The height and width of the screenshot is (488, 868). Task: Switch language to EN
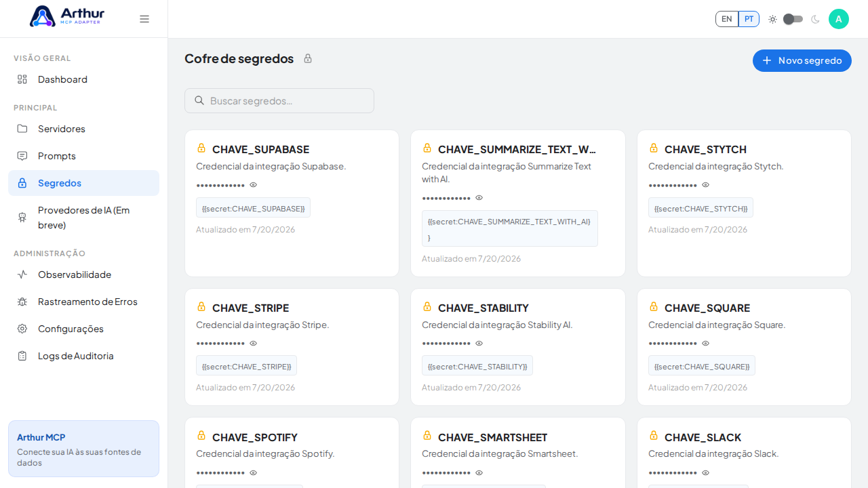727,19
